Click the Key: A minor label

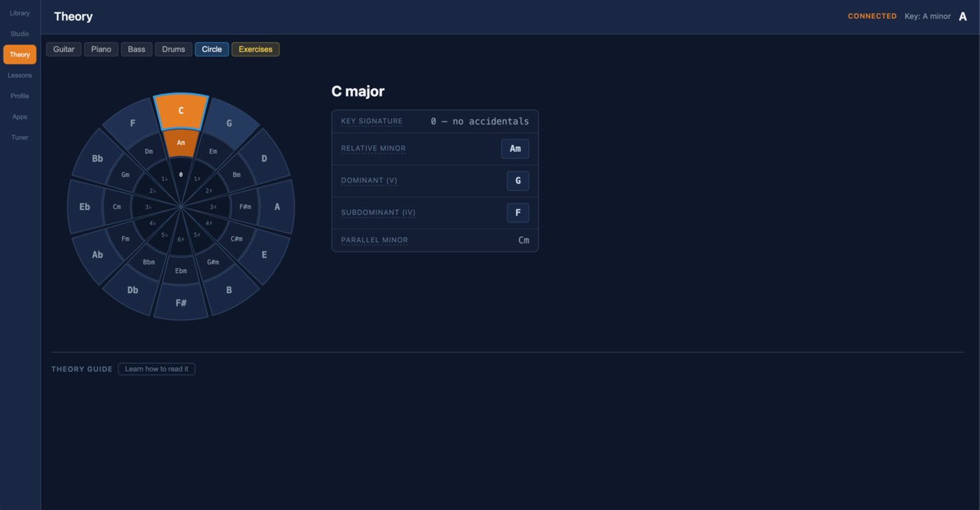pos(927,16)
